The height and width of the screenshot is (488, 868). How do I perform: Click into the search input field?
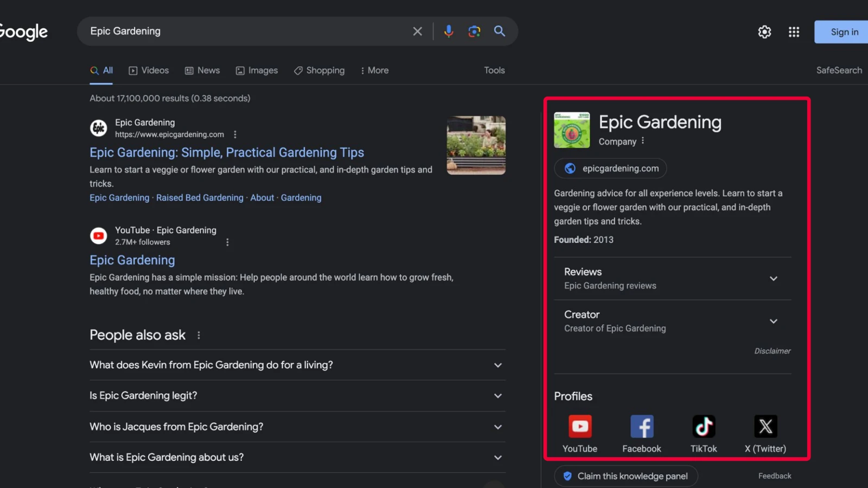click(x=247, y=31)
